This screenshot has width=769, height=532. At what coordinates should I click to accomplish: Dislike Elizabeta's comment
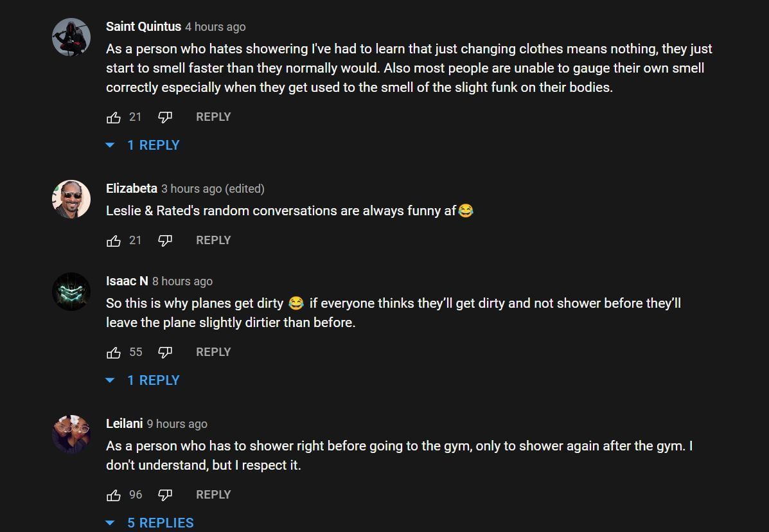point(165,240)
